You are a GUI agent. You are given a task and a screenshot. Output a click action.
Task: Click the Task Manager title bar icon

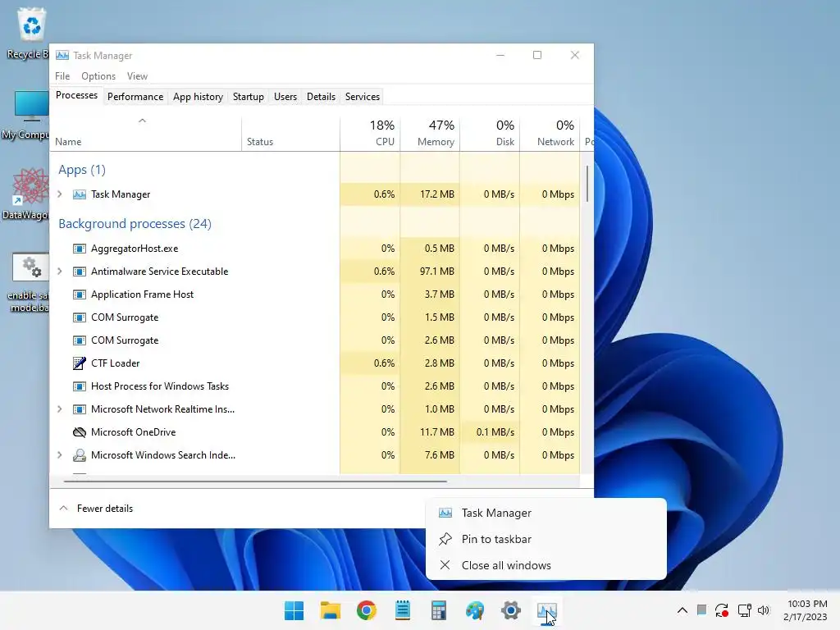(x=62, y=55)
